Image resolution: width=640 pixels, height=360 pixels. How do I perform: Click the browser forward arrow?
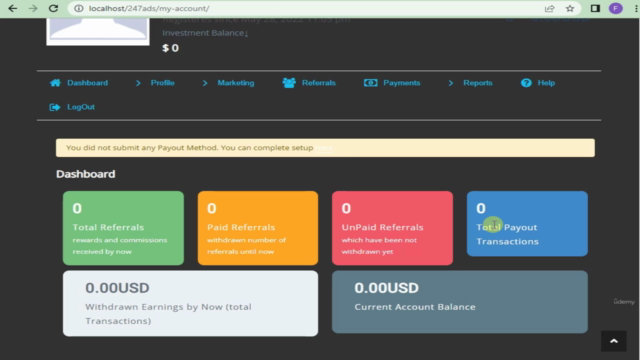(x=33, y=9)
